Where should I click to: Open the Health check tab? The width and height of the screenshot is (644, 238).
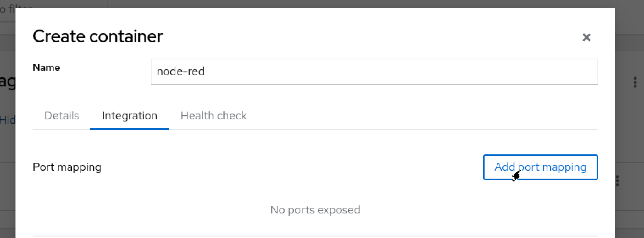click(213, 116)
